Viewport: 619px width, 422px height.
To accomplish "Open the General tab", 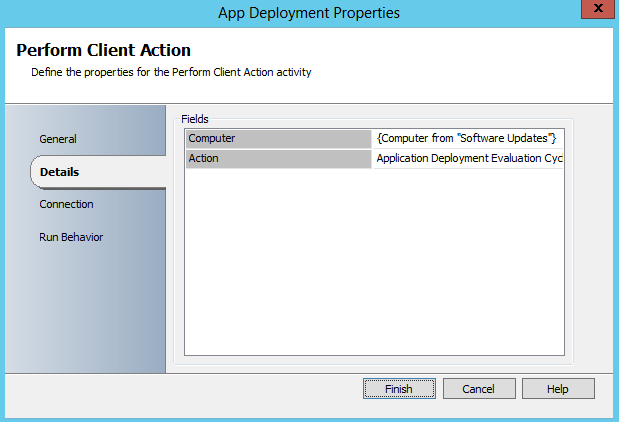I will [58, 139].
